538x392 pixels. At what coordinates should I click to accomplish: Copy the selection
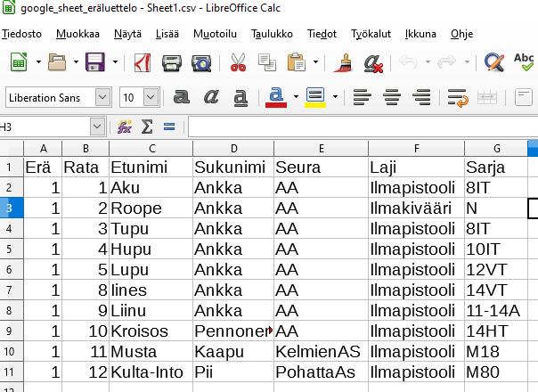pyautogui.click(x=267, y=62)
